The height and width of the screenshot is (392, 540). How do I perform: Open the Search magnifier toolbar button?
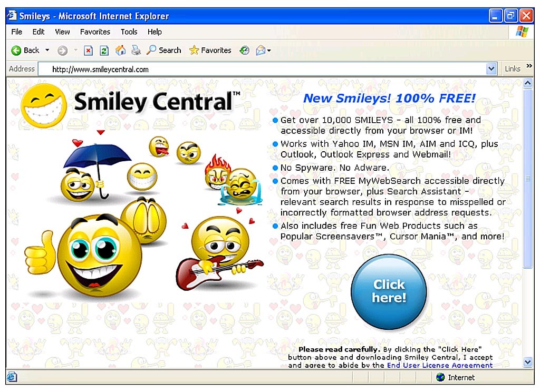pos(164,50)
